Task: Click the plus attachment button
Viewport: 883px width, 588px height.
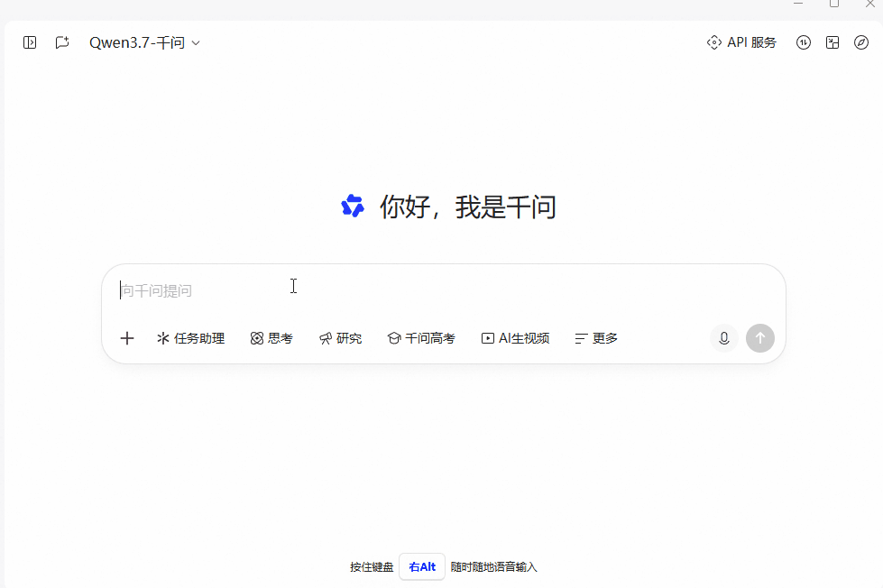Action: (x=127, y=338)
